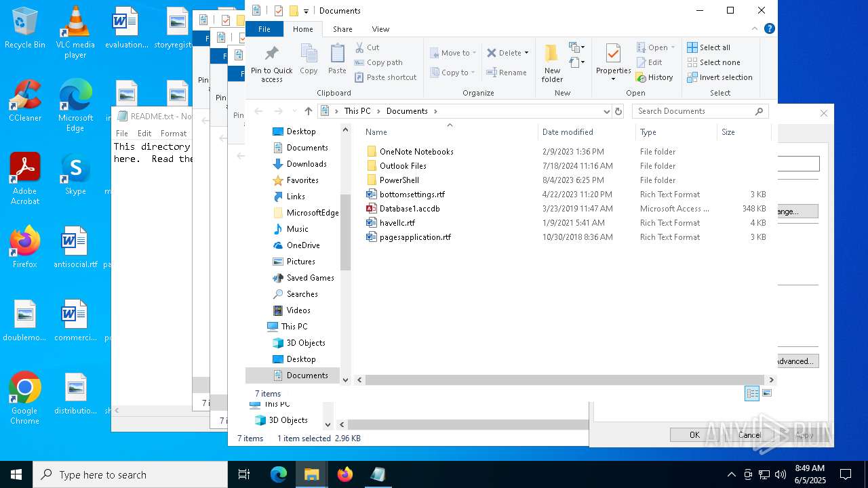Click the Large icons view icon in status bar
Screen dimensions: 868x488
click(x=767, y=393)
